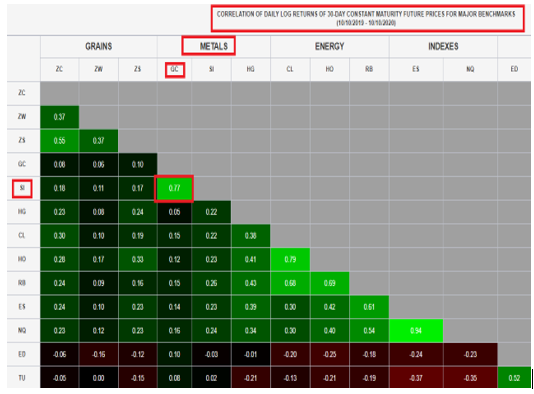The image size is (534, 394).
Task: Click the 0.77 GC-SI correlation cell
Action: 174,188
